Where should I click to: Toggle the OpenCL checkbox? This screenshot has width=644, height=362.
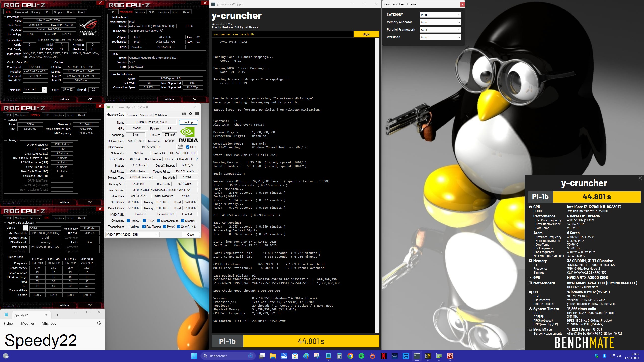coord(128,221)
